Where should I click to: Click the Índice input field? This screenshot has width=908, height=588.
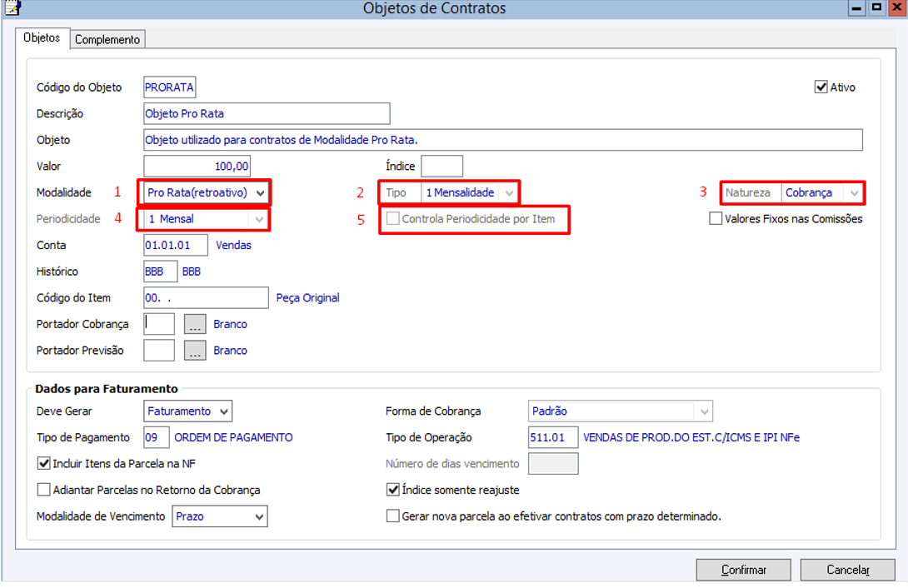tap(442, 166)
